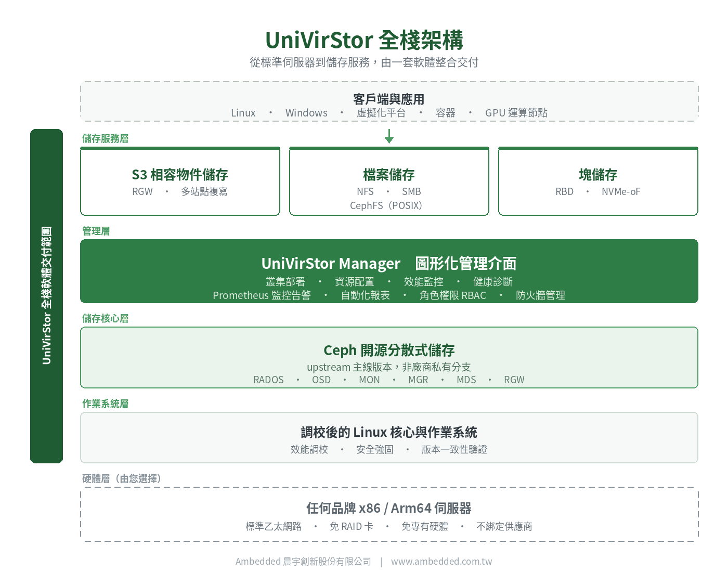Click the '效能監控' feature label
The width and height of the screenshot is (728, 572).
424,282
